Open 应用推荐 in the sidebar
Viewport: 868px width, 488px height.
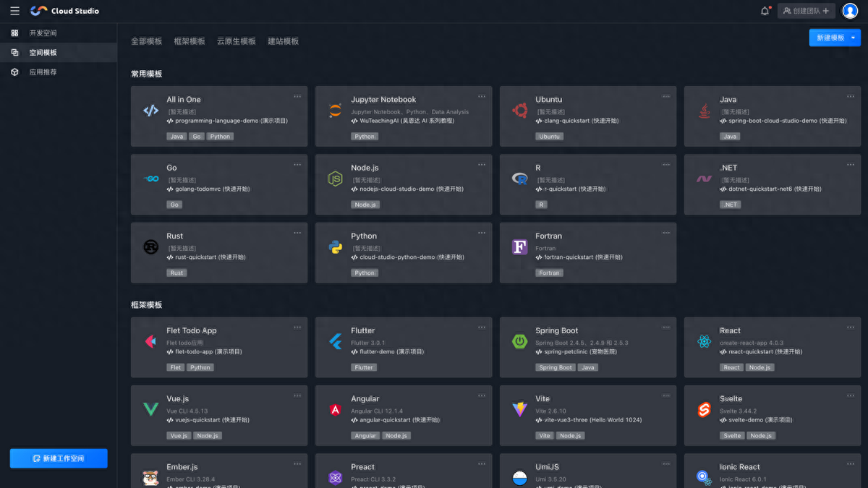point(58,72)
